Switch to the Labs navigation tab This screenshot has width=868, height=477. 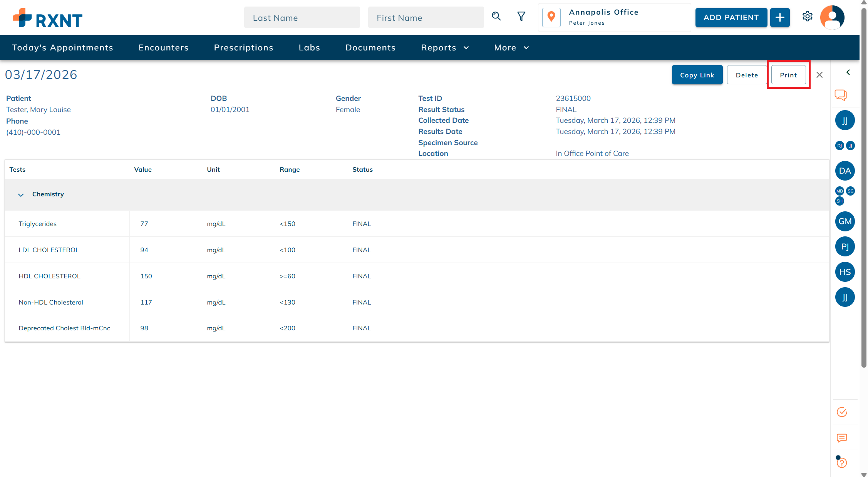tap(309, 47)
